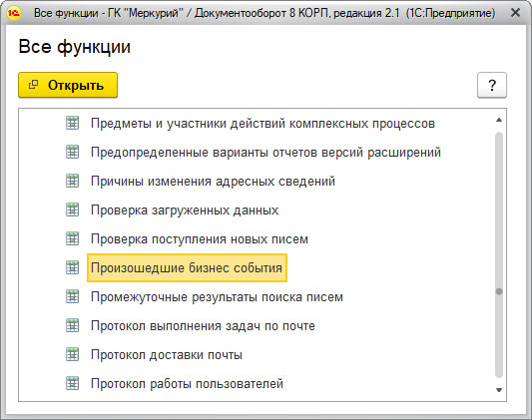Image resolution: width=532 pixels, height=420 pixels.
Task: Select Промежуточные результаты поиска писем
Action: pos(217,297)
